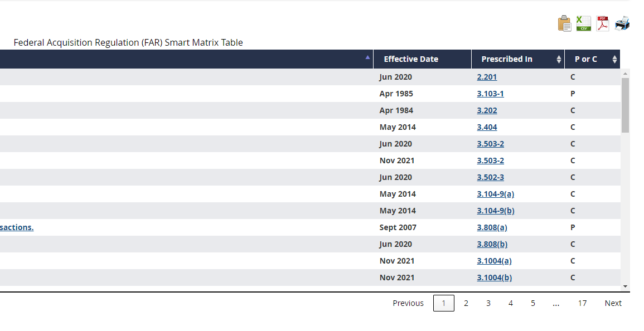
Task: Select 'Jun 2020' date in 3.808(b) row
Action: (395, 244)
